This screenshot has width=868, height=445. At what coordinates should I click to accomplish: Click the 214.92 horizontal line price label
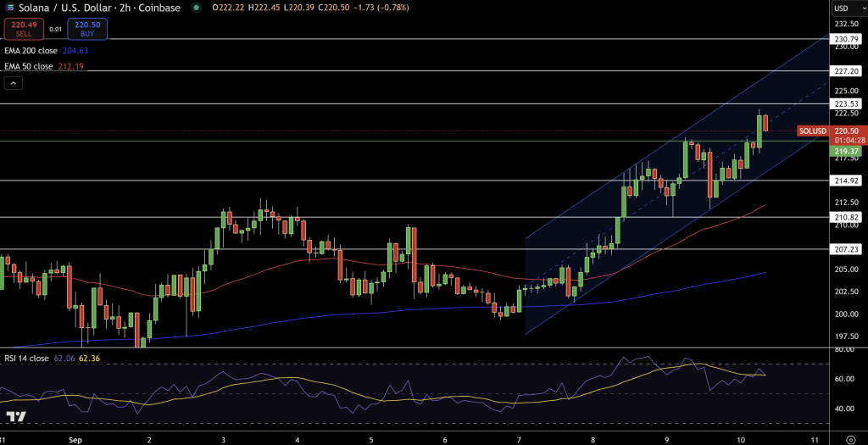tap(847, 181)
